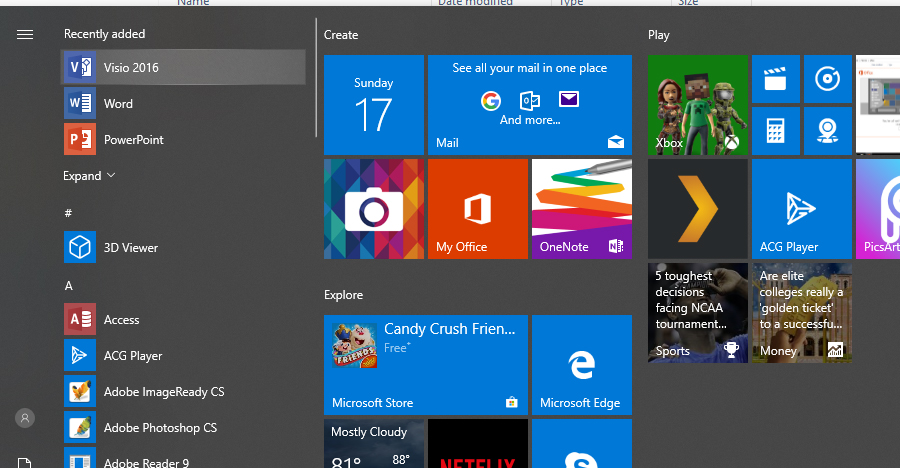Open the Sports news tile
The width and height of the screenshot is (900, 468).
(x=698, y=313)
